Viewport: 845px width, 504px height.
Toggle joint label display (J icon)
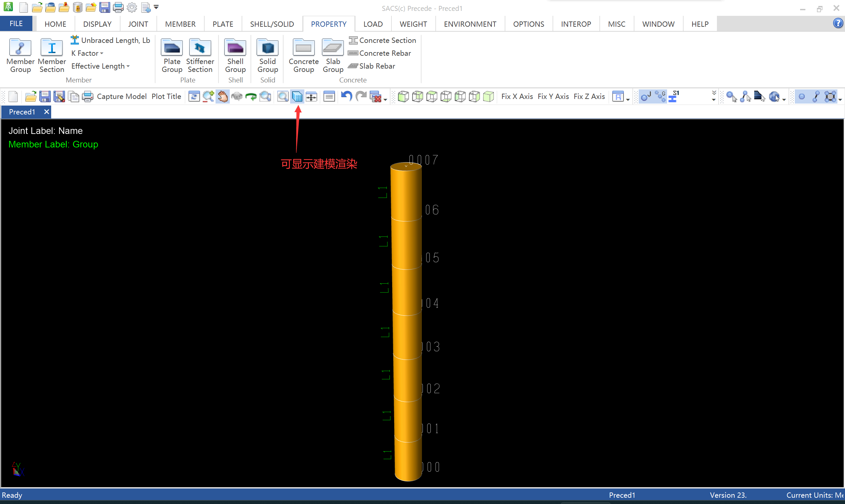pos(645,96)
